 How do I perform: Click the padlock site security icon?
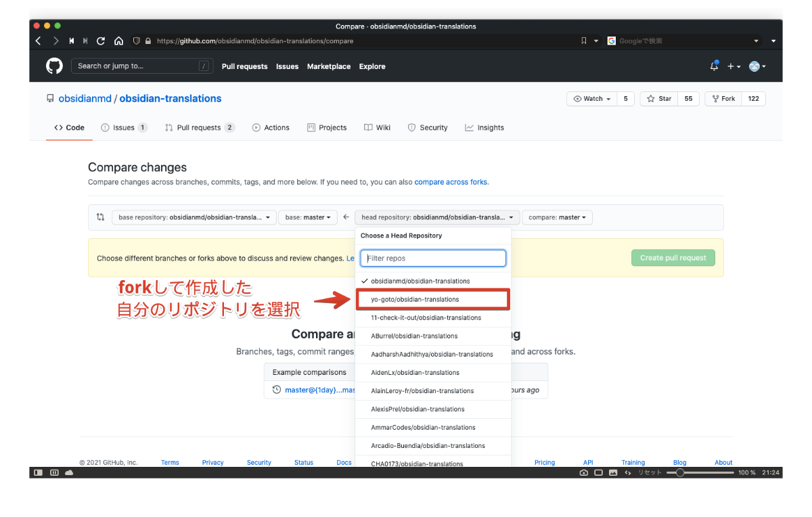pyautogui.click(x=148, y=41)
